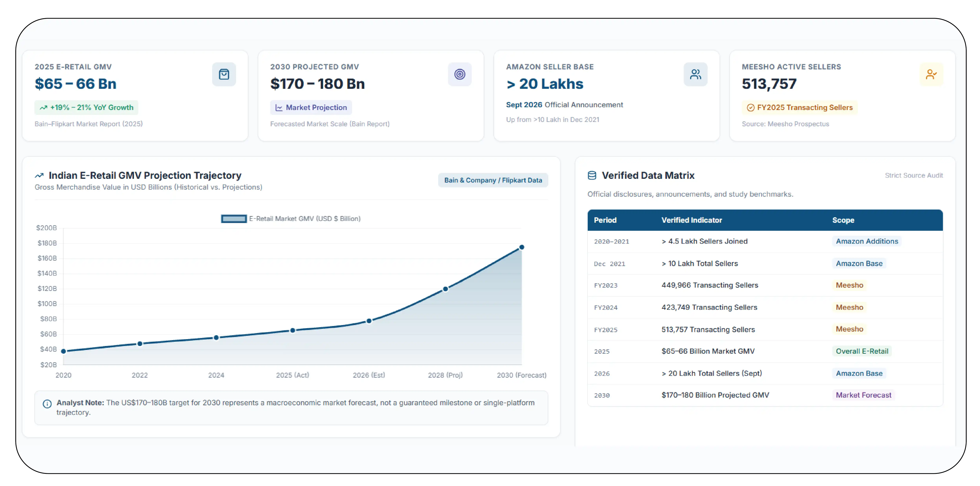This screenshot has height=486, width=980.
Task: Select the 2022 data point on chart
Action: (140, 343)
